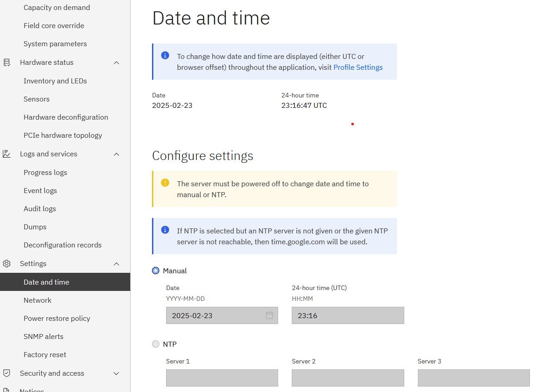Viewport: 549px width, 392px height.
Task: Open the calendar picker in Date field
Action: (269, 315)
